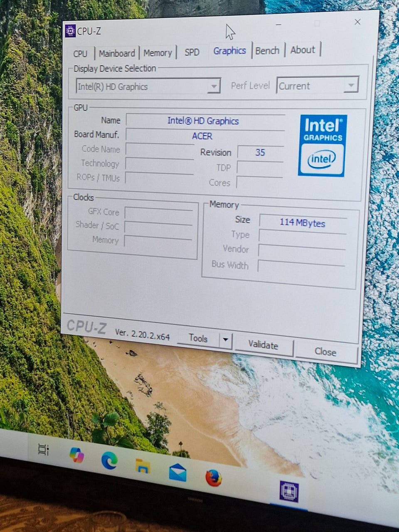Viewport: 399px width, 532px height.
Task: Click the CPU-Z title bar icon
Action: click(70, 31)
